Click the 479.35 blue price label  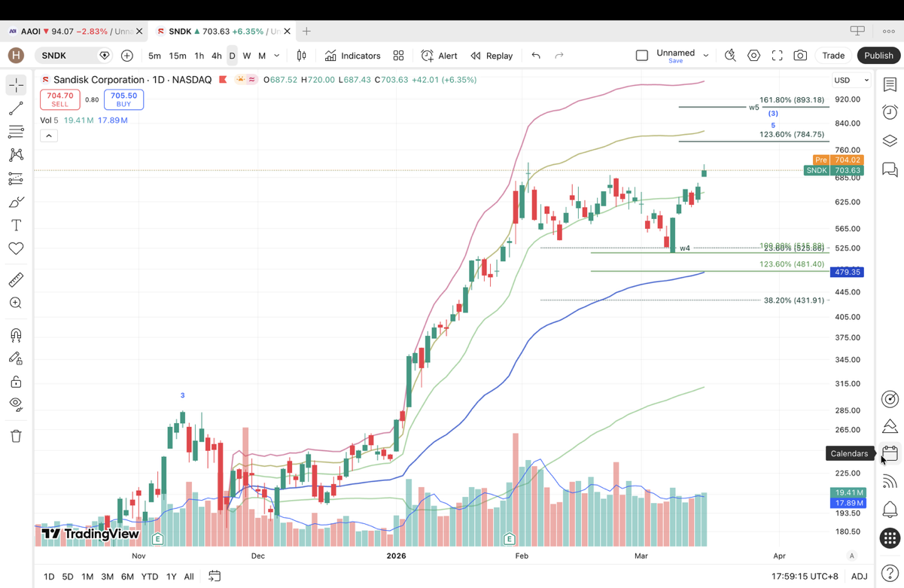click(x=847, y=272)
